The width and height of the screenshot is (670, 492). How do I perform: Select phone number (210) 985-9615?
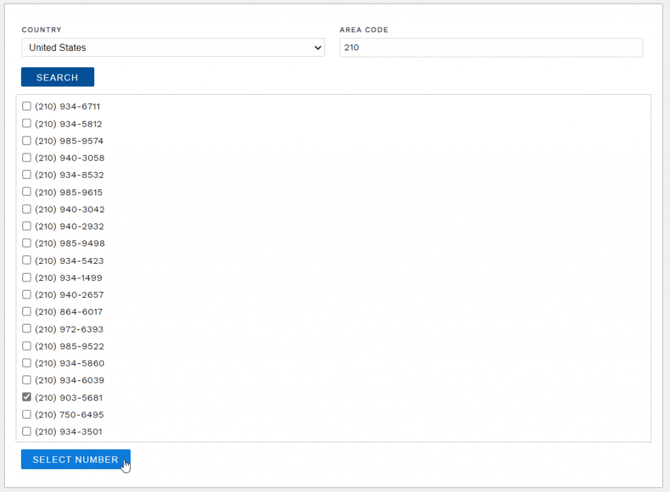point(27,191)
